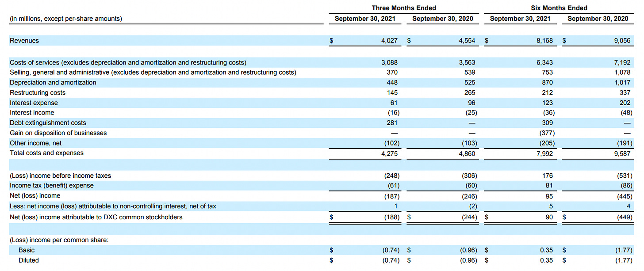Click the income tax value 81
The image size is (644, 271).
[548, 186]
